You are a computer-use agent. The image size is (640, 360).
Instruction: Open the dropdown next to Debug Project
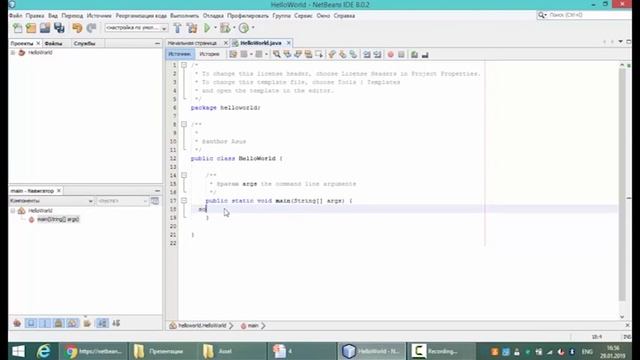(234, 28)
